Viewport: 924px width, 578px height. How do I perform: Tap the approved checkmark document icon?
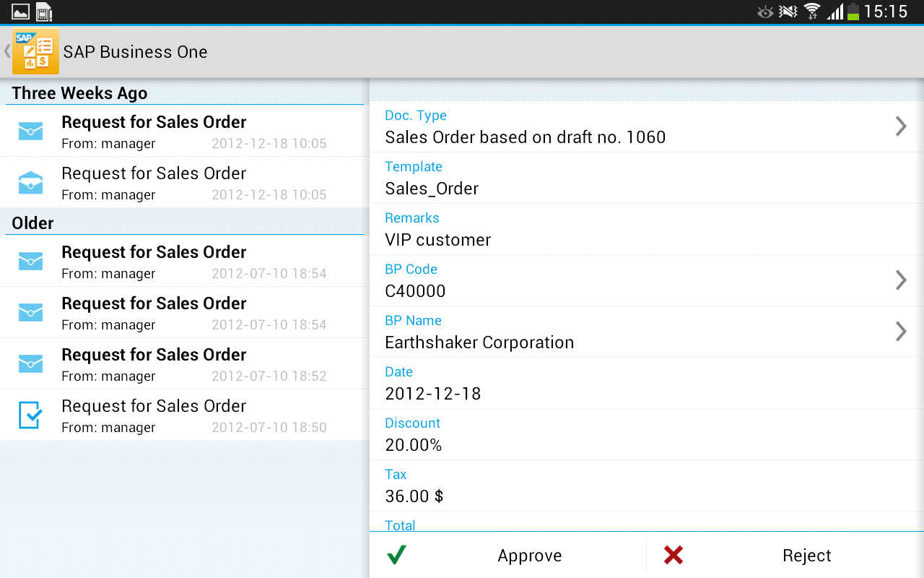coord(30,415)
